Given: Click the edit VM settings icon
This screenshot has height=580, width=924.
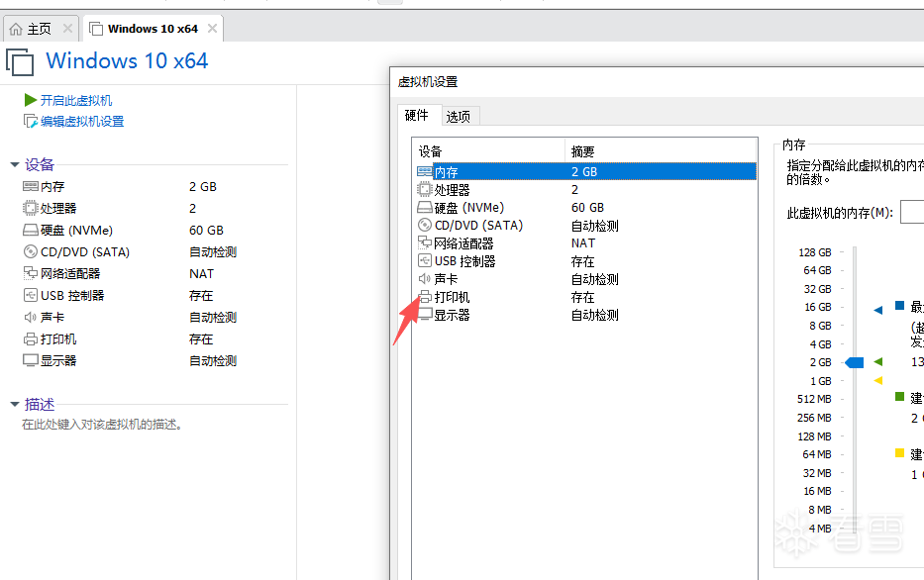Looking at the screenshot, I should [31, 122].
